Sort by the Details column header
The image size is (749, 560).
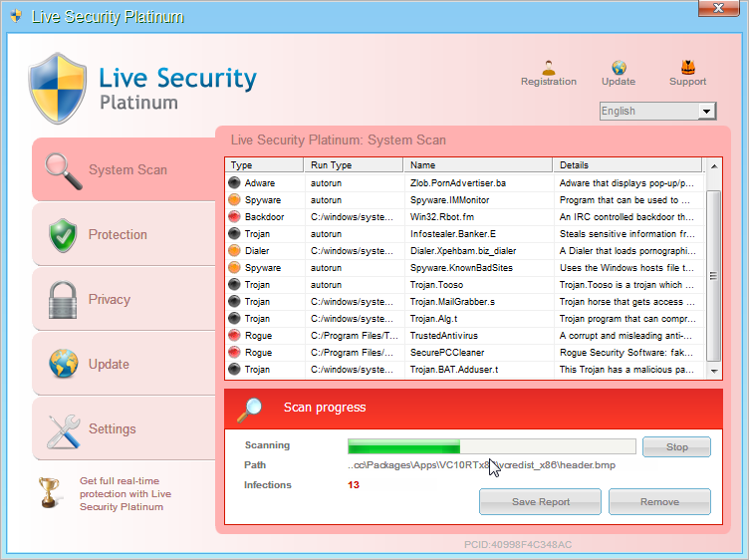coord(627,164)
